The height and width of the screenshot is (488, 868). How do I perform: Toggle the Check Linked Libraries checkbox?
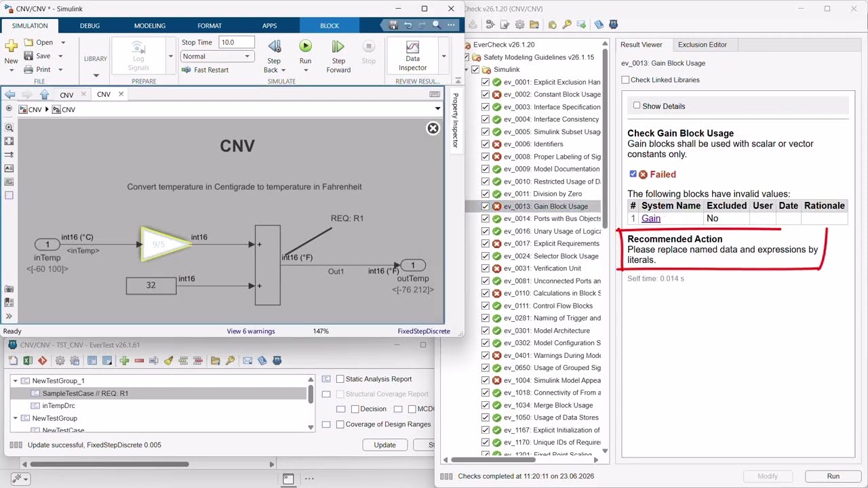pos(625,79)
